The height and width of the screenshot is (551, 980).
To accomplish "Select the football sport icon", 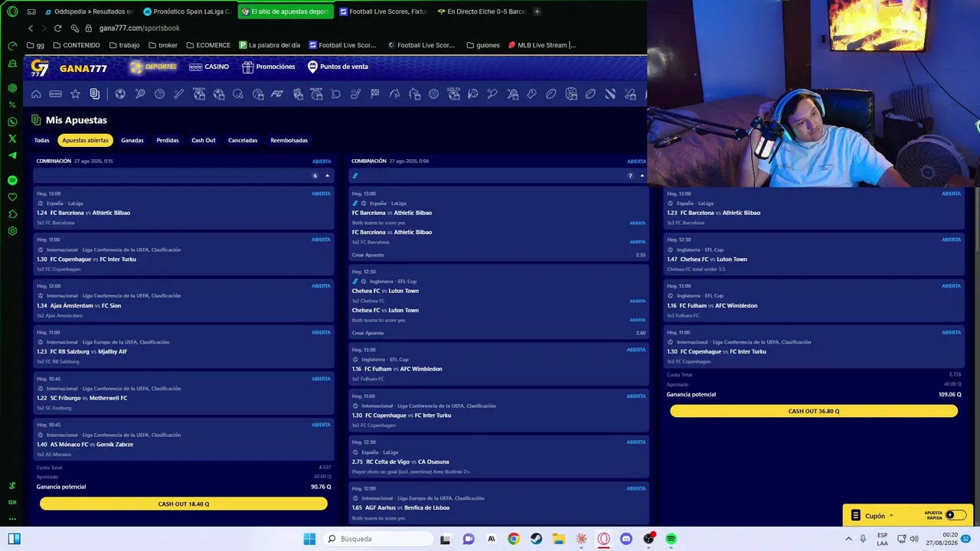I will 120,94.
